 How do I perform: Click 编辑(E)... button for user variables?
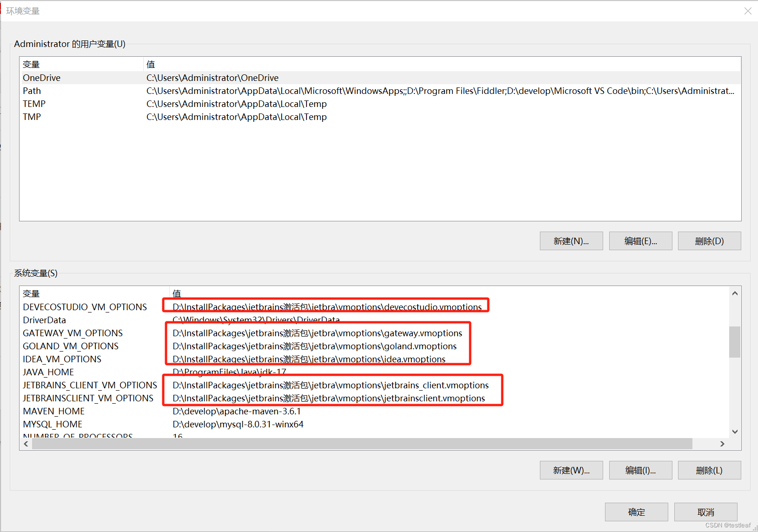click(640, 241)
